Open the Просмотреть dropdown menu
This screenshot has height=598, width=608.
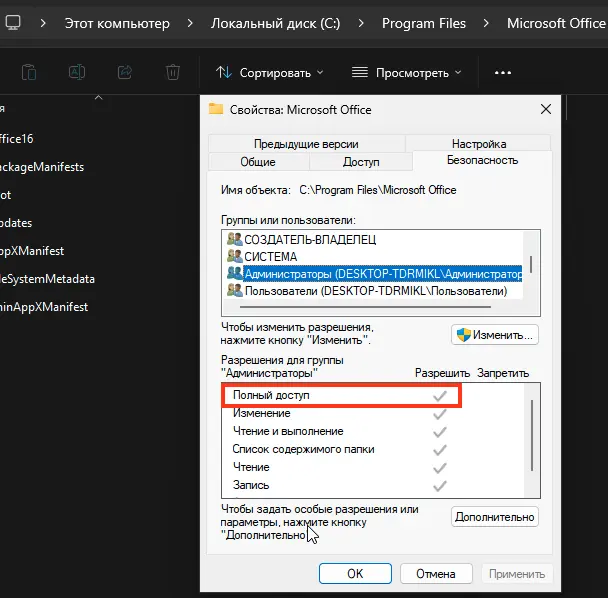click(407, 72)
